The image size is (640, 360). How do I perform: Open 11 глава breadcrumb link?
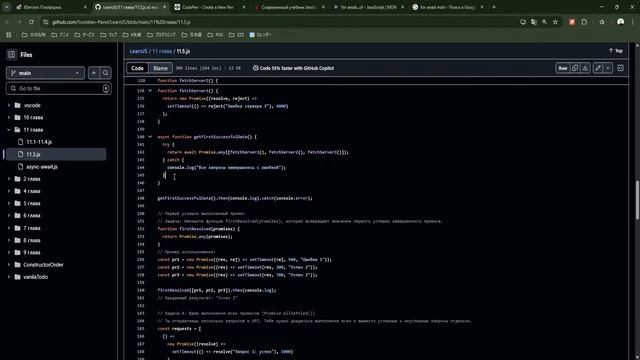(162, 51)
